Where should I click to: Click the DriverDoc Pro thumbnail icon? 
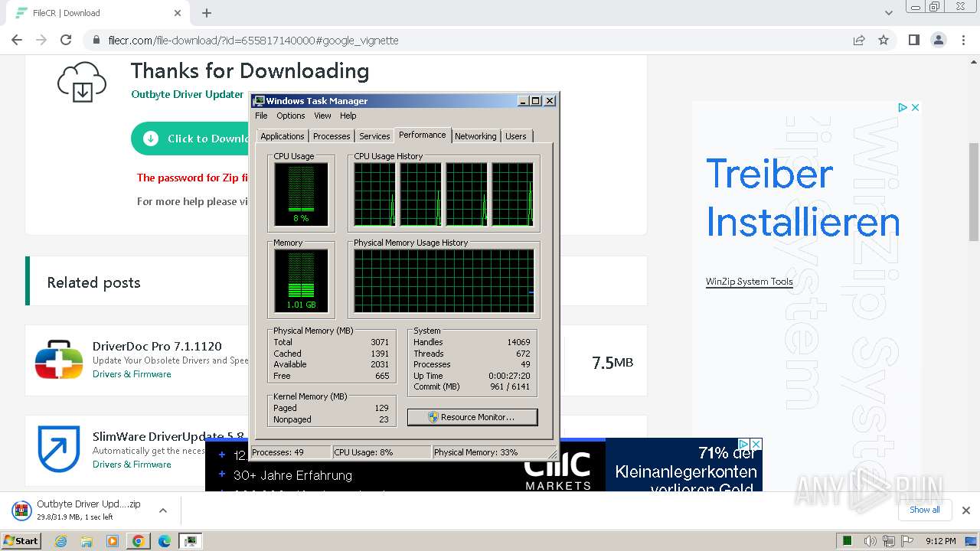click(59, 360)
